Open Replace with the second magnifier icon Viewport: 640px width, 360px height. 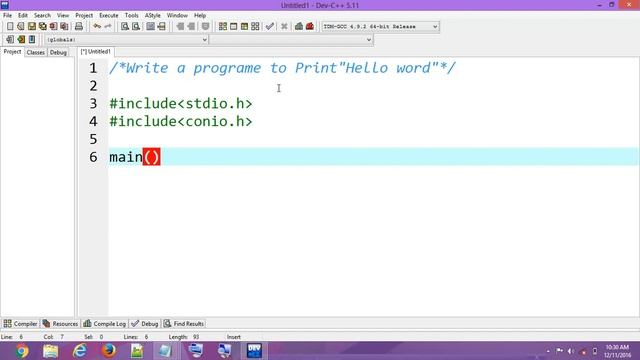coord(136,27)
